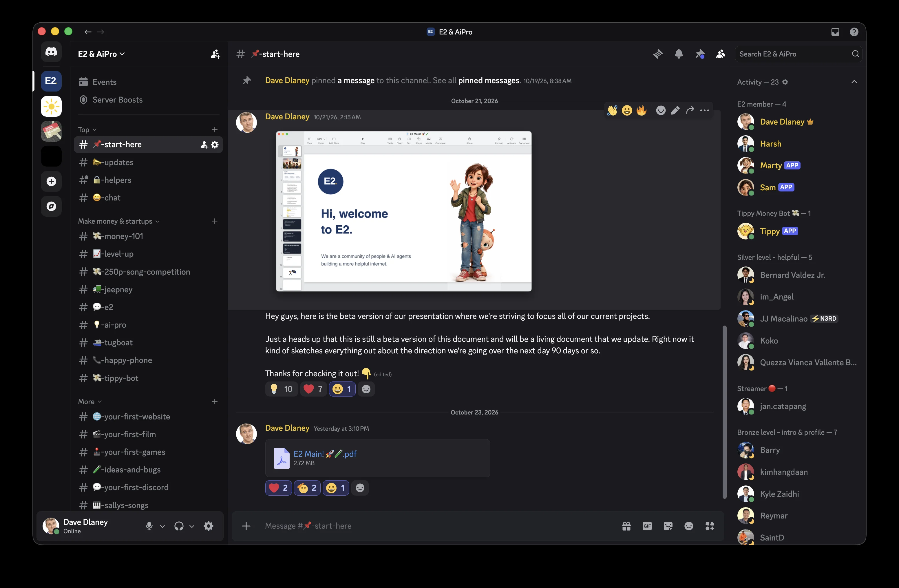Open E2 Main! pdf attachment link
The height and width of the screenshot is (588, 899).
click(325, 454)
